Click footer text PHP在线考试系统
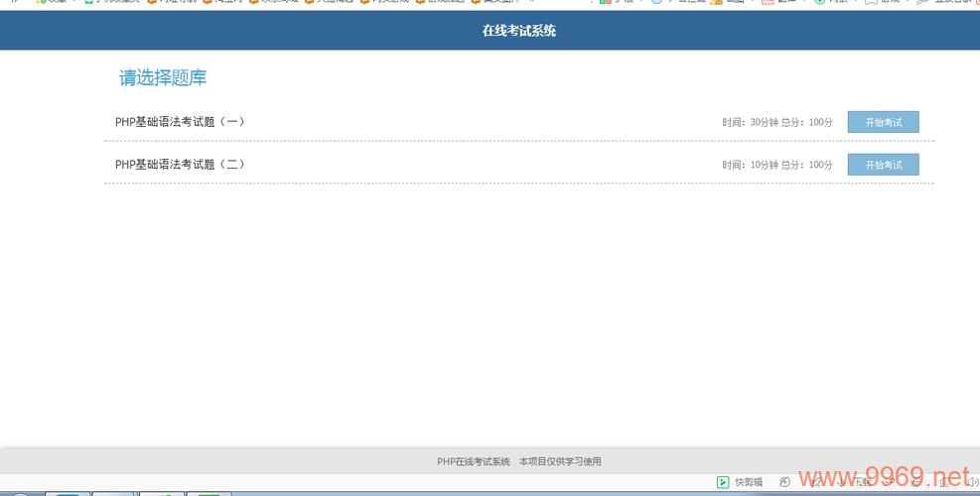This screenshot has width=980, height=496. click(x=474, y=461)
